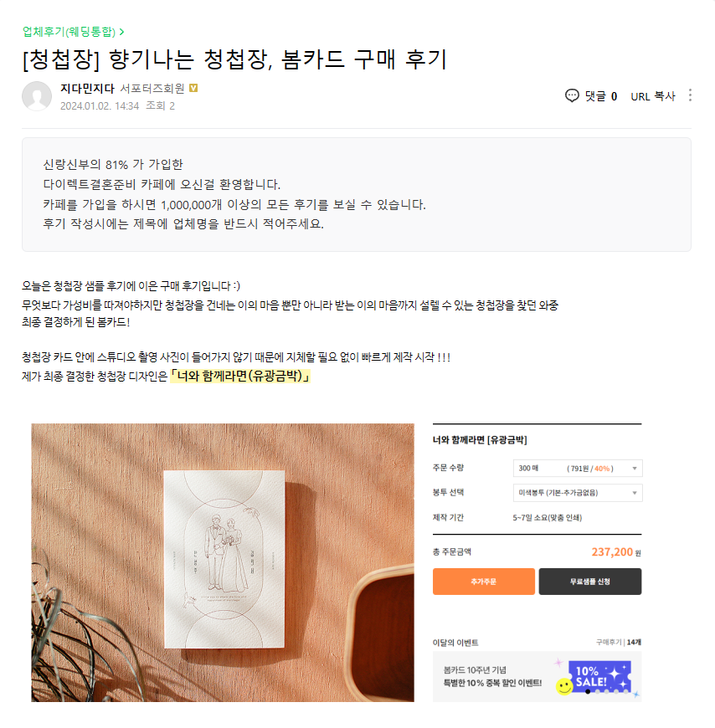The height and width of the screenshot is (728, 715).
Task: Open the 업체후기(웨딩통합) board link
Action: pyautogui.click(x=69, y=32)
